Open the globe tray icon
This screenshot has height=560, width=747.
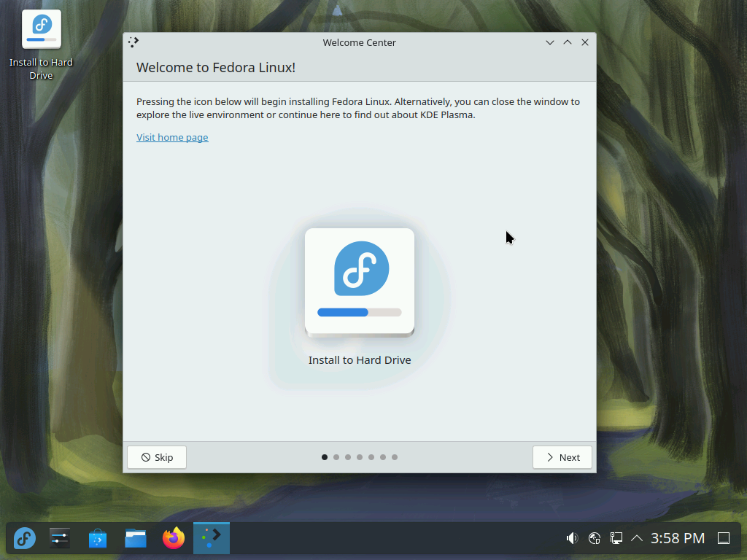594,539
